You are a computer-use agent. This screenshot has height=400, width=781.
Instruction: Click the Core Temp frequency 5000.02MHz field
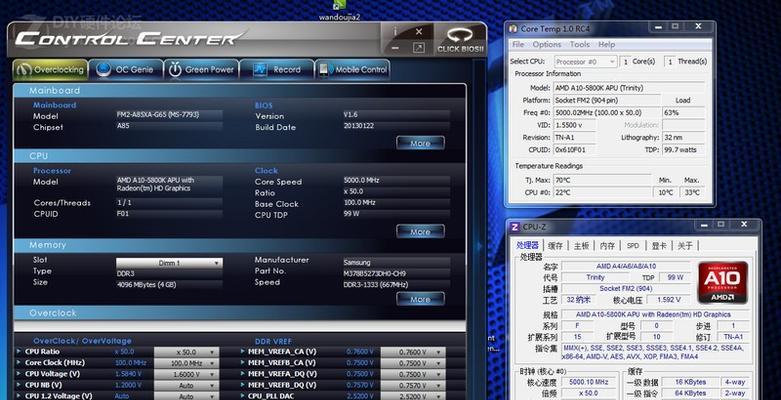tap(607, 113)
